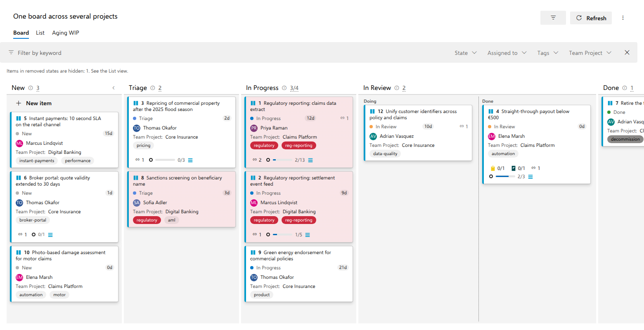Open the Photo-based damage assessment card title
Image resolution: width=644 pixels, height=330 pixels.
[x=61, y=255]
